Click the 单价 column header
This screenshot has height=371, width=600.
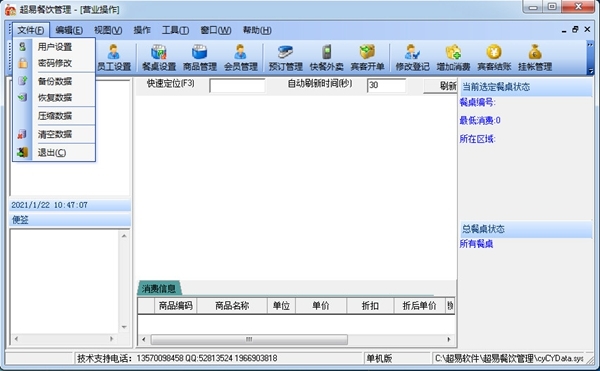(321, 306)
